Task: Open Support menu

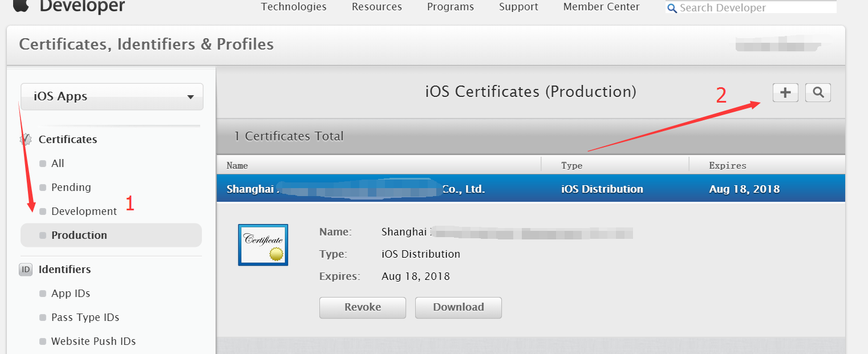Action: click(518, 7)
